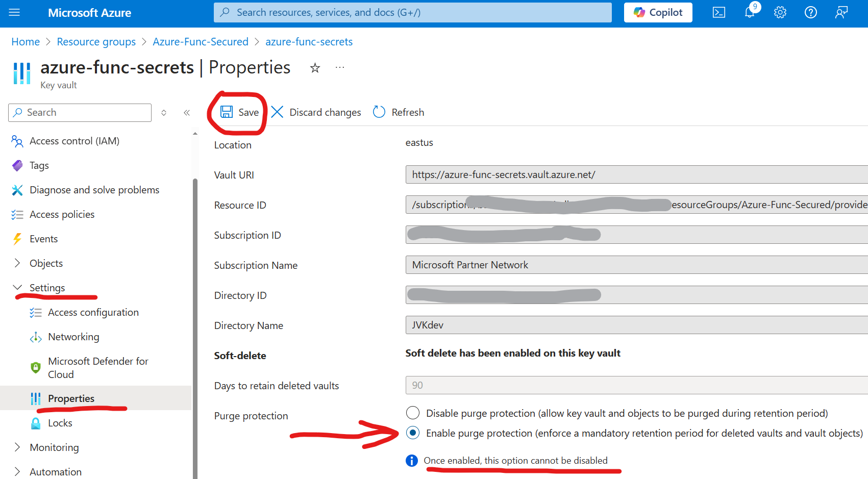This screenshot has height=479, width=868.
Task: Open portal settings gear icon
Action: (780, 12)
